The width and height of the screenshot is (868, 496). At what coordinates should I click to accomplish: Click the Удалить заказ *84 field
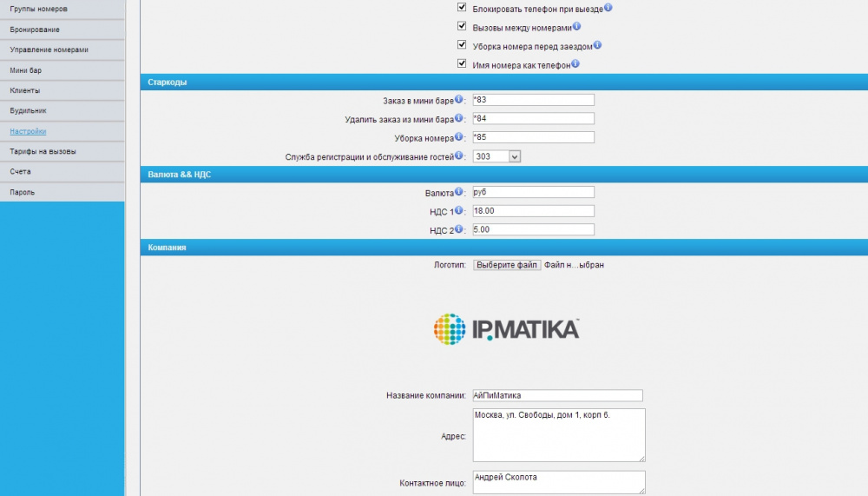click(533, 119)
